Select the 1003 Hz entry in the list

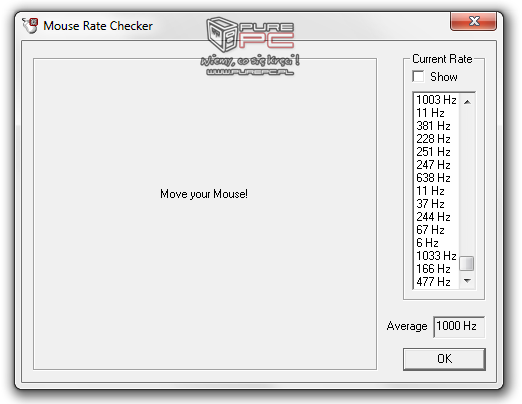coord(436,100)
